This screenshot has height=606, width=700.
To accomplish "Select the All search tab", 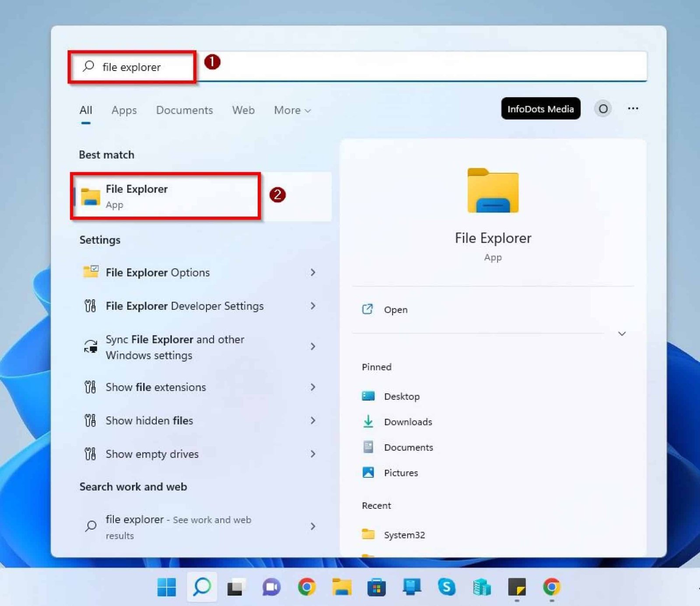I will (x=86, y=110).
